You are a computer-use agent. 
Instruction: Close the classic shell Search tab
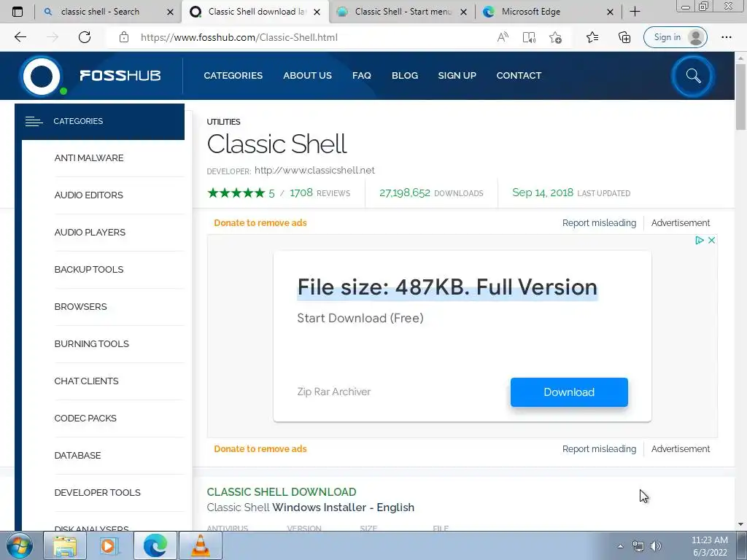point(170,12)
